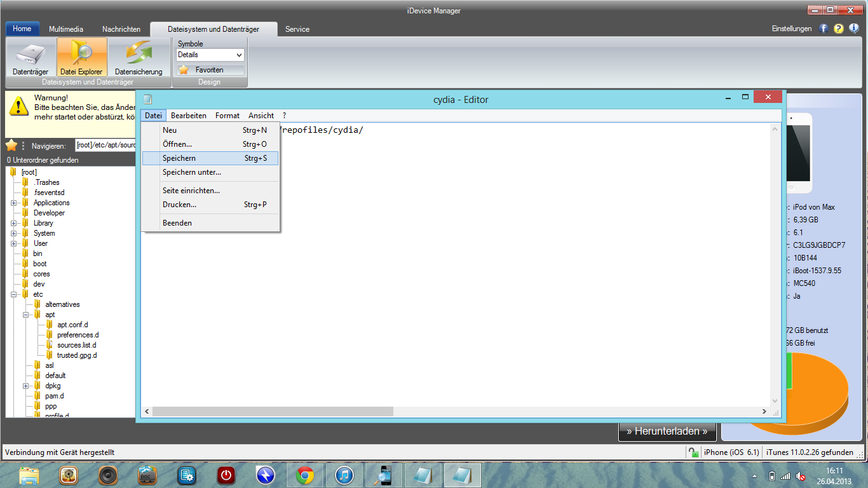The width and height of the screenshot is (868, 488).
Task: Open iTunes from the taskbar
Action: (x=344, y=475)
